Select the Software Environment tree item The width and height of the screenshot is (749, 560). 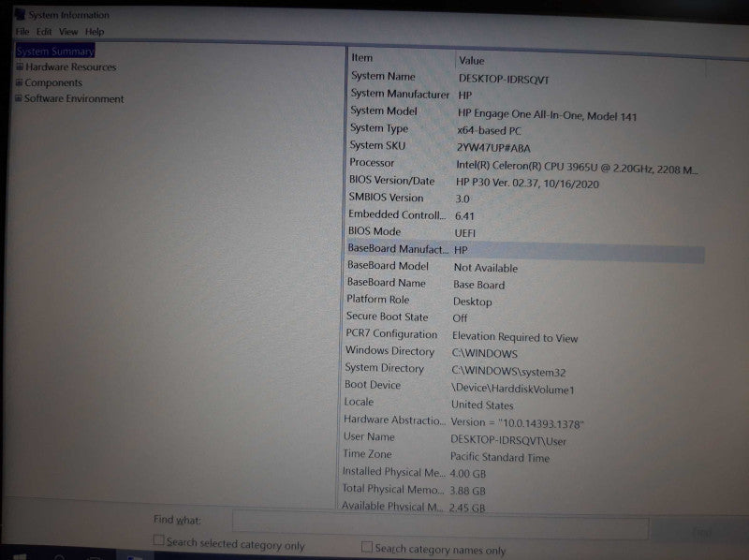[74, 98]
